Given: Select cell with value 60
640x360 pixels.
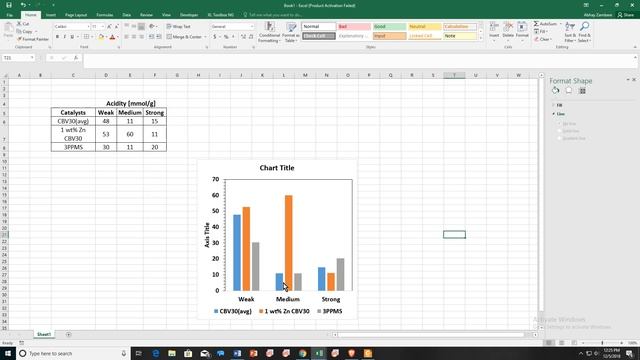Looking at the screenshot, I should [130, 134].
